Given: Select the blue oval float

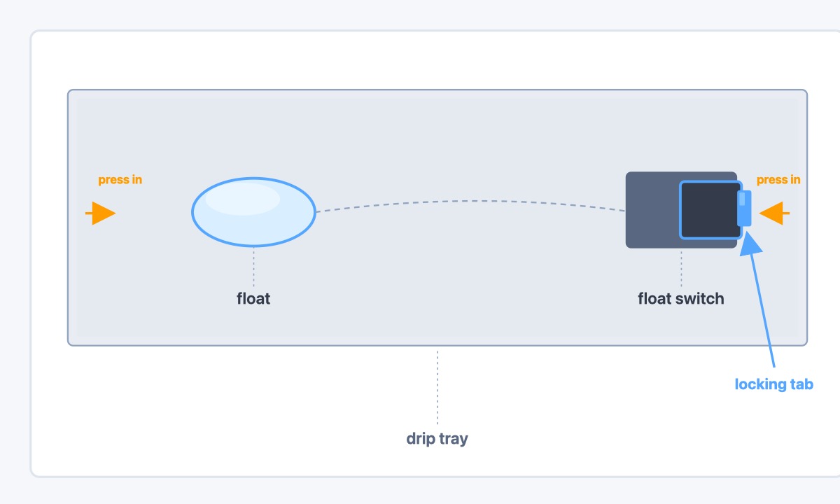Looking at the screenshot, I should [253, 212].
